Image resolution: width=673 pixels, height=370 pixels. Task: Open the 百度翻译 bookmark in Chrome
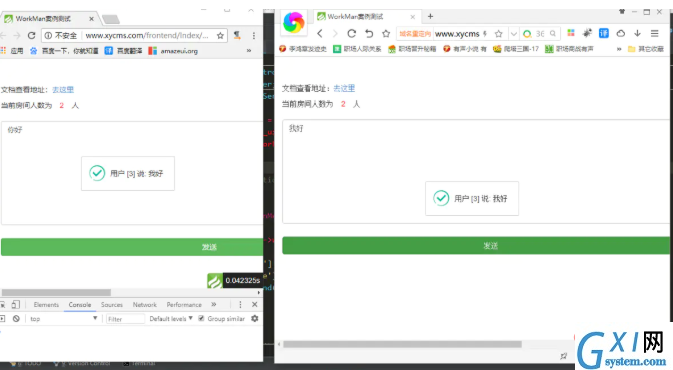tap(123, 51)
